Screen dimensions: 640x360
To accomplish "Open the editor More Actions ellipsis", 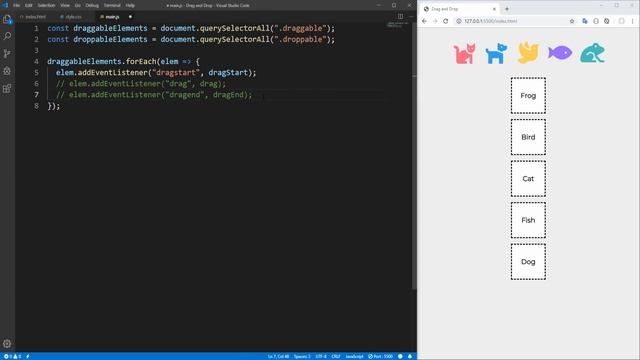I will (410, 16).
